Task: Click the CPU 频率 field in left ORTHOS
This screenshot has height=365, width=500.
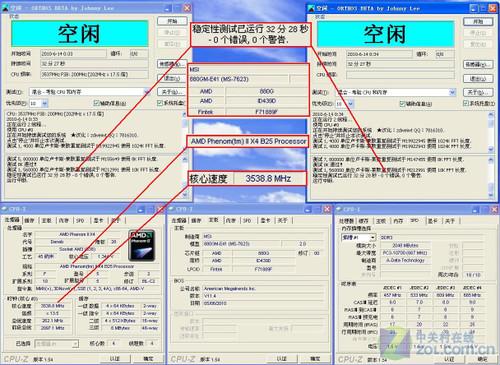Action: pyautogui.click(x=94, y=74)
